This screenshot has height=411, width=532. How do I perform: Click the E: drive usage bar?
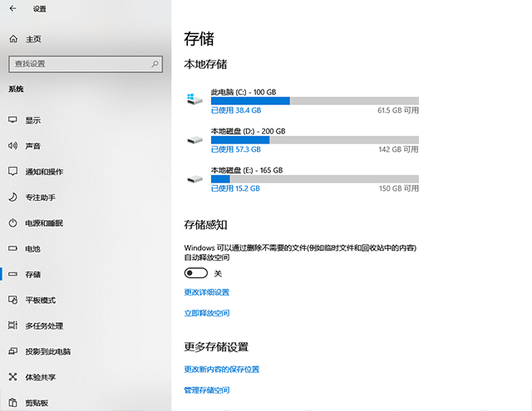tap(315, 179)
